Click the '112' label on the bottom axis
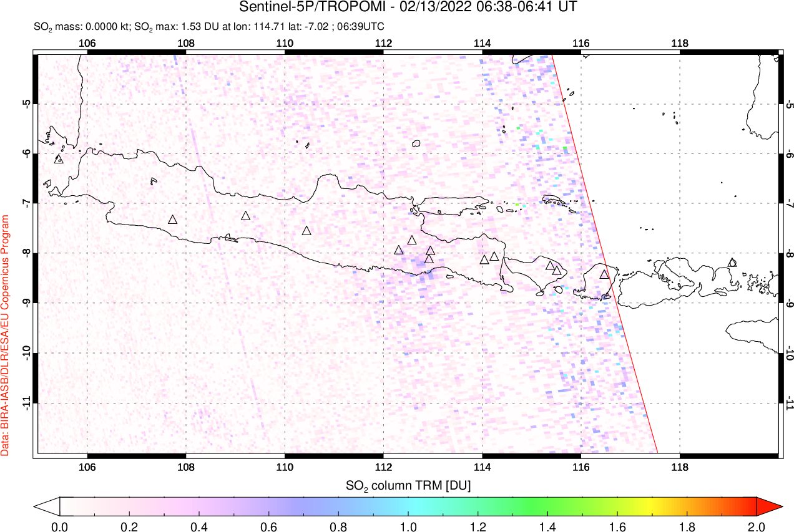The width and height of the screenshot is (794, 532). [383, 466]
